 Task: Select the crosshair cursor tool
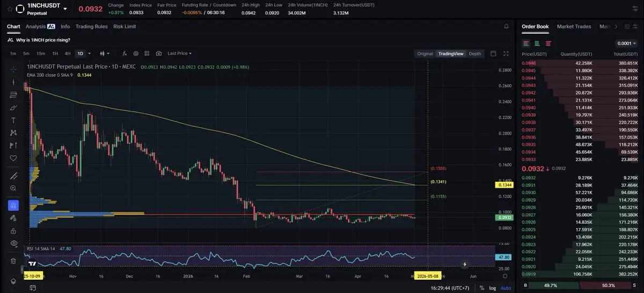click(13, 69)
